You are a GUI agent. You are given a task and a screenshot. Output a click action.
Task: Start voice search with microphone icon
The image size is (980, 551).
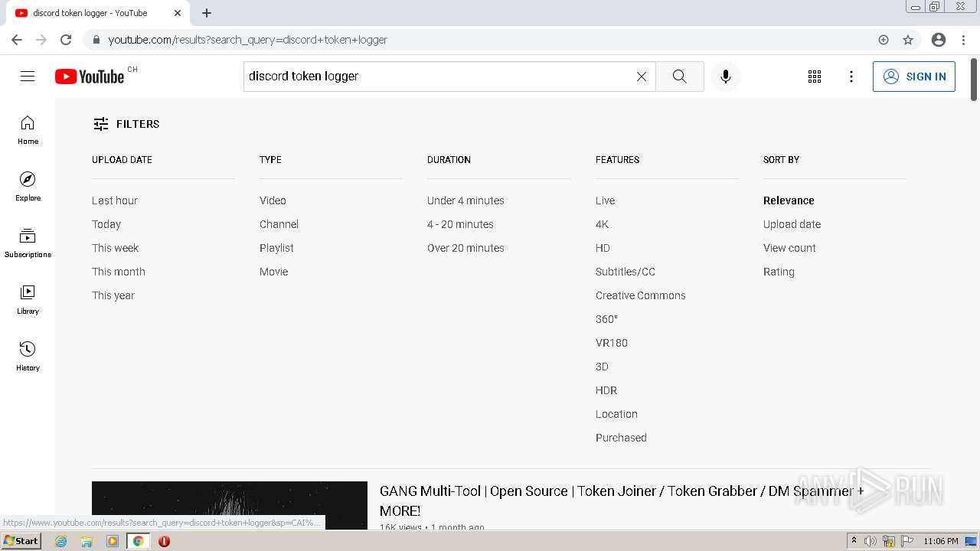tap(726, 77)
